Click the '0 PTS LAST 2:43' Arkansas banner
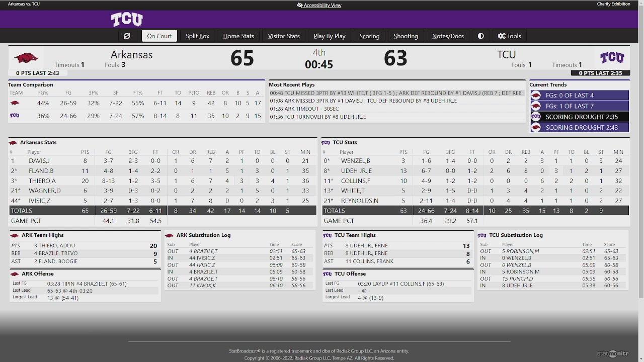The image size is (644, 362). pos(38,73)
